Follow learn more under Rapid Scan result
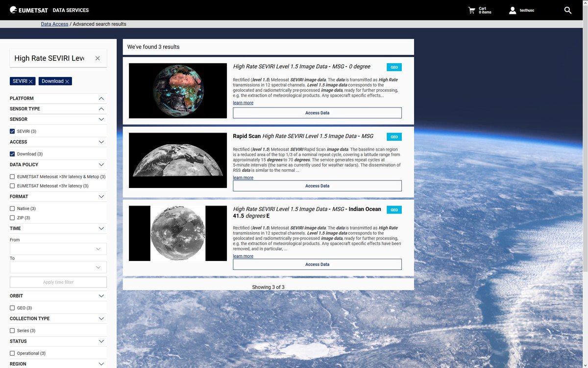The width and height of the screenshot is (588, 368). coord(243,178)
